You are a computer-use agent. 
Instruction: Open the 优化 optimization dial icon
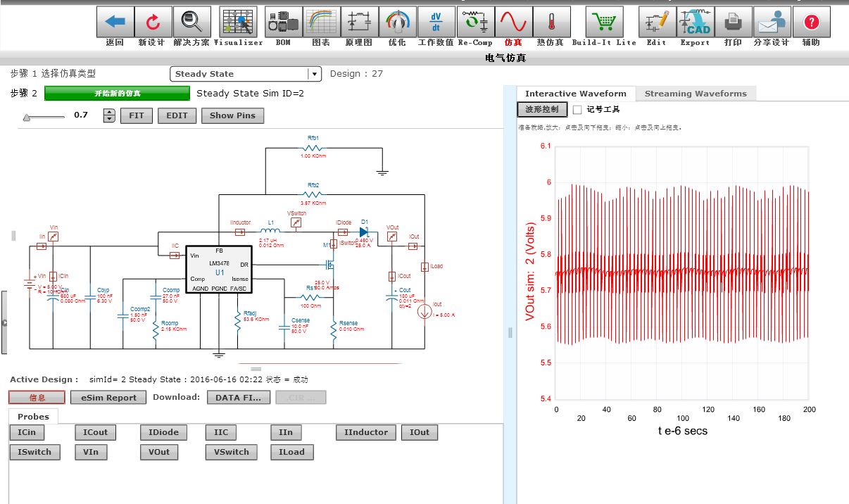pos(397,23)
